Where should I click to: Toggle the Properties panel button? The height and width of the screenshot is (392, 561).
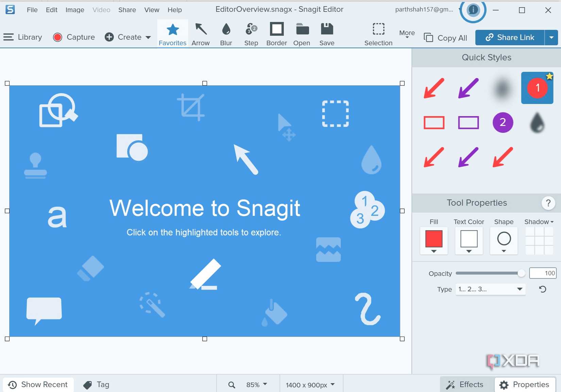tap(524, 385)
